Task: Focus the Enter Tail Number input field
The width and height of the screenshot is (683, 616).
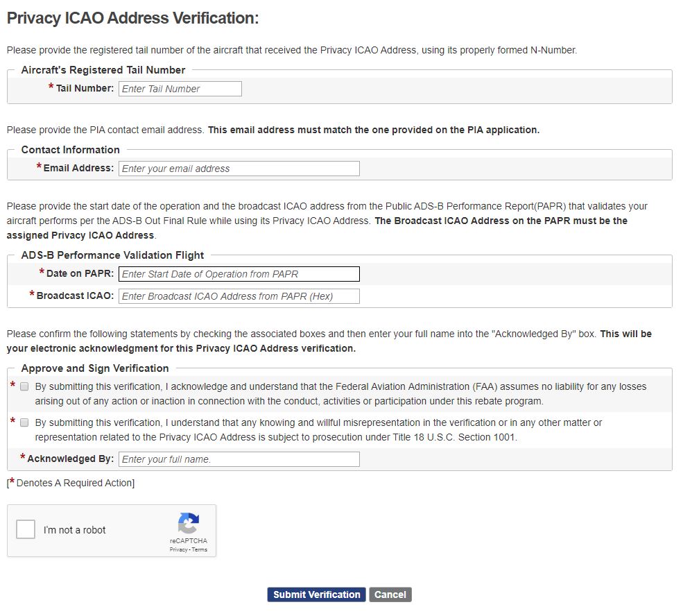Action: coord(180,89)
